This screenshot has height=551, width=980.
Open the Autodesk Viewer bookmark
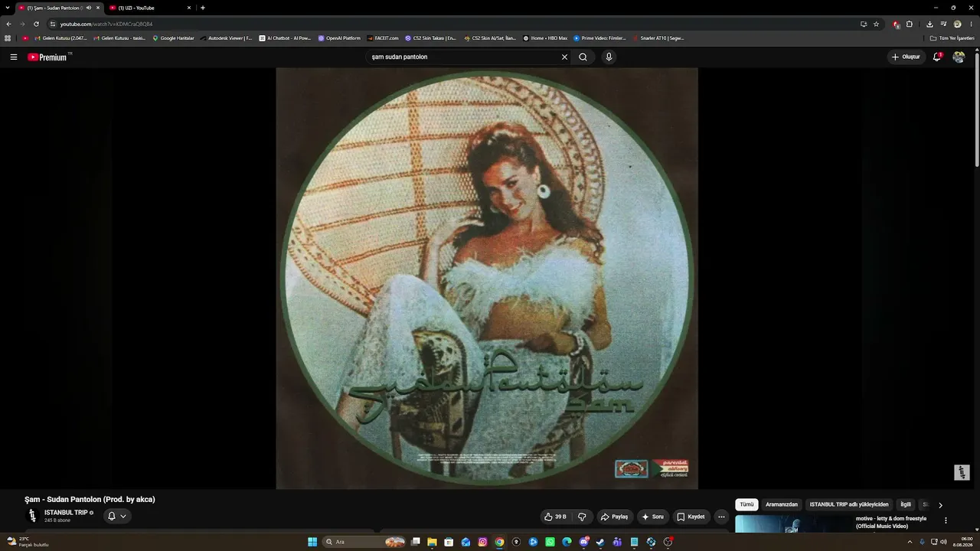click(226, 37)
